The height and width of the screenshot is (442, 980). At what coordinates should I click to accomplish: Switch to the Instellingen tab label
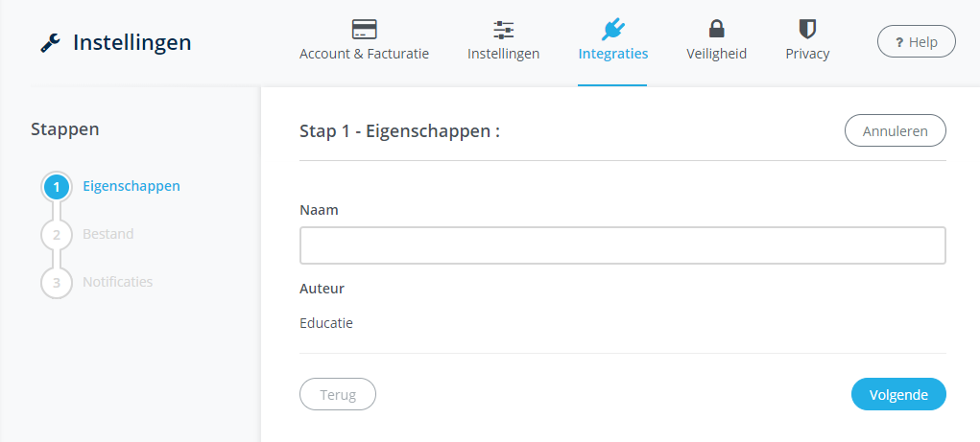[503, 54]
